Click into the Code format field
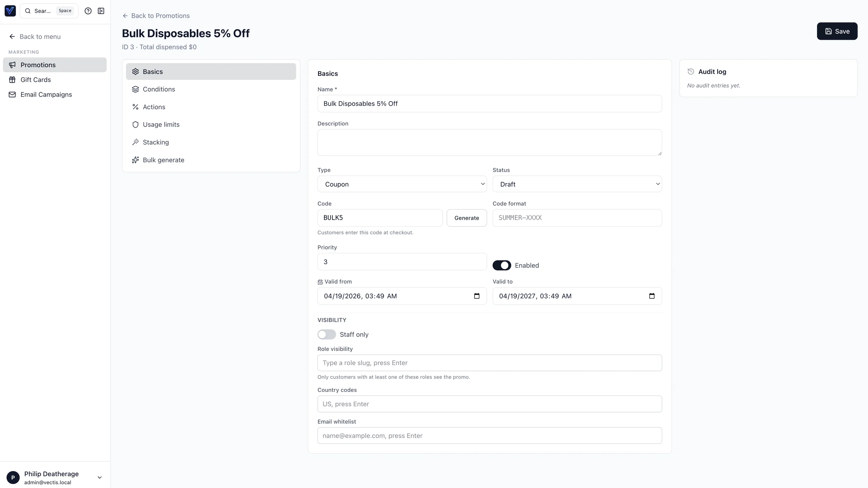This screenshot has width=868, height=488. pos(577,218)
